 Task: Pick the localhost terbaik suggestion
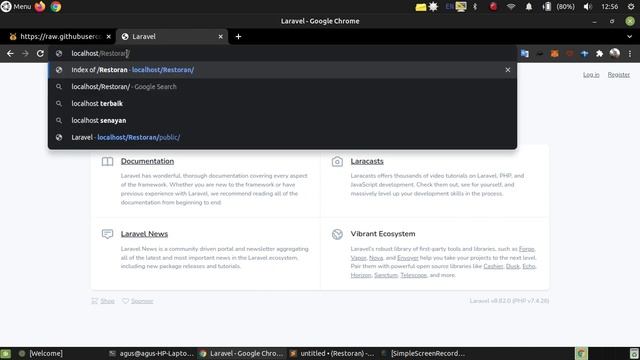(282, 104)
